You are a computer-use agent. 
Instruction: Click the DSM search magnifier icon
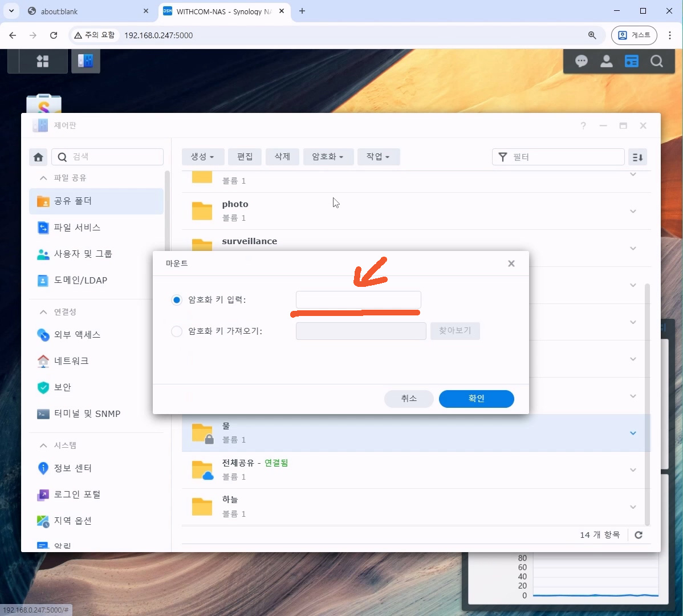click(x=657, y=61)
